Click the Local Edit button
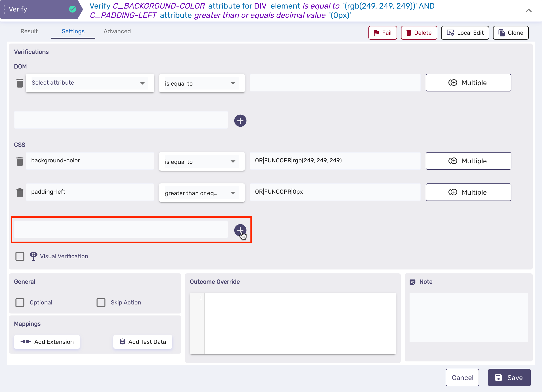The image size is (542, 392). point(465,33)
